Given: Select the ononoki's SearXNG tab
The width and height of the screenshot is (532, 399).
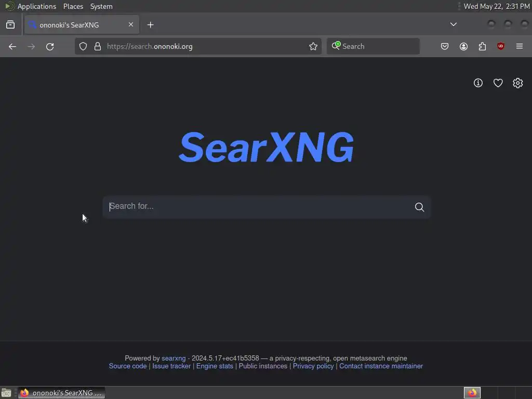Looking at the screenshot, I should (82, 24).
